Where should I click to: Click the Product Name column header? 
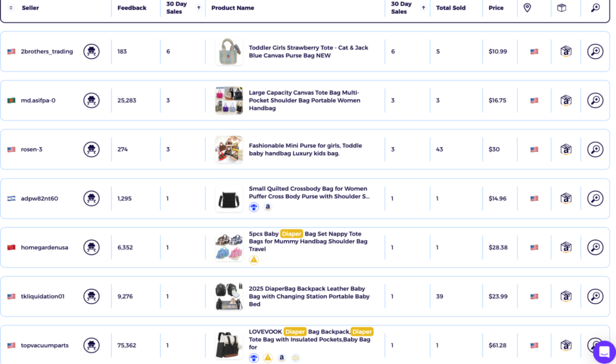tap(233, 7)
